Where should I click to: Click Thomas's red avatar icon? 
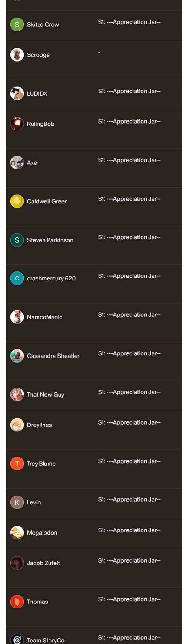pos(17,602)
